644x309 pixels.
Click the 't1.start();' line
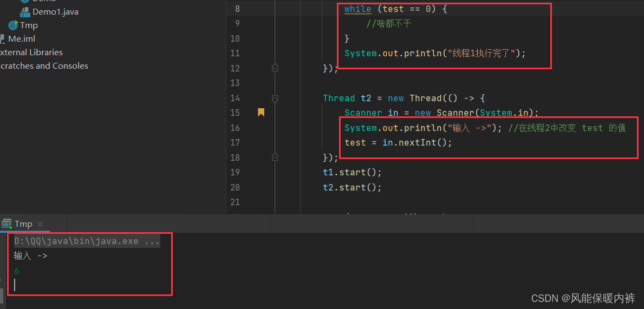pyautogui.click(x=353, y=172)
